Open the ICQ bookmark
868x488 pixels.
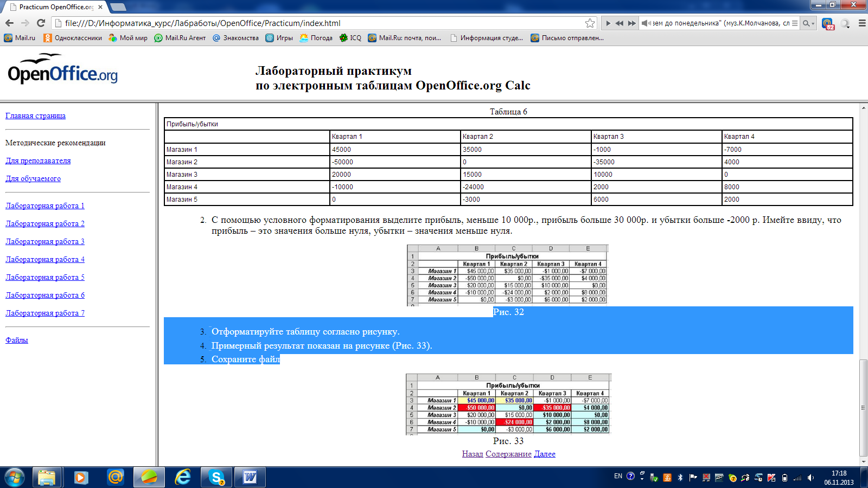point(350,38)
